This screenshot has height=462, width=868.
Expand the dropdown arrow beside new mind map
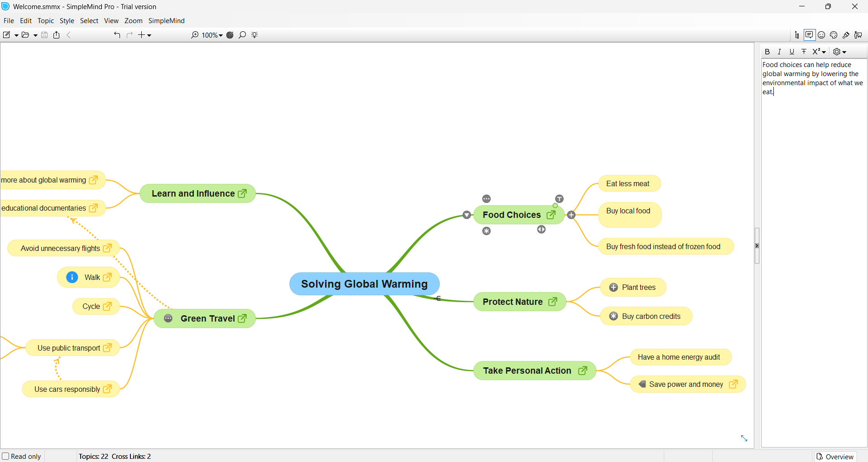click(x=16, y=35)
